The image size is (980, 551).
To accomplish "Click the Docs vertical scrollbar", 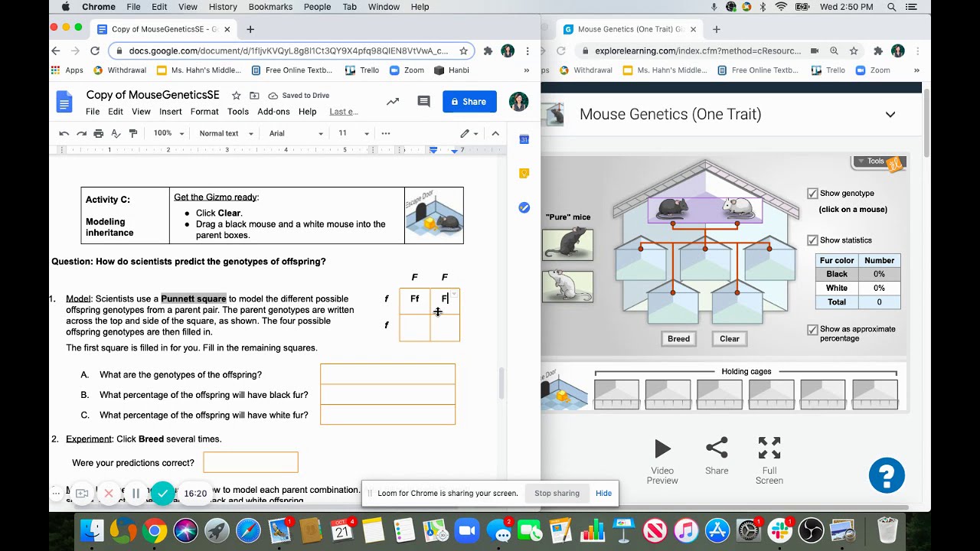I will (x=501, y=383).
